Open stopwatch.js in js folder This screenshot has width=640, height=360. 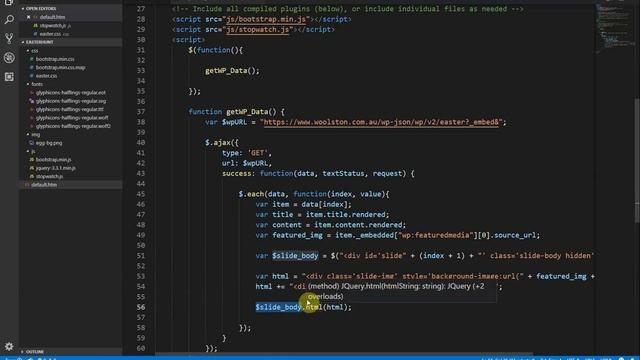coord(49,176)
